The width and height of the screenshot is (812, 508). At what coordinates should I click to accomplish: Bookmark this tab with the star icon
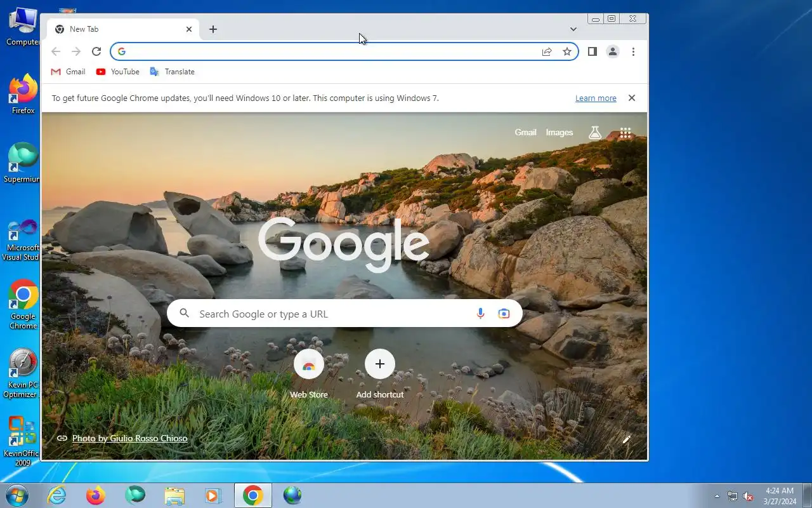coord(567,51)
